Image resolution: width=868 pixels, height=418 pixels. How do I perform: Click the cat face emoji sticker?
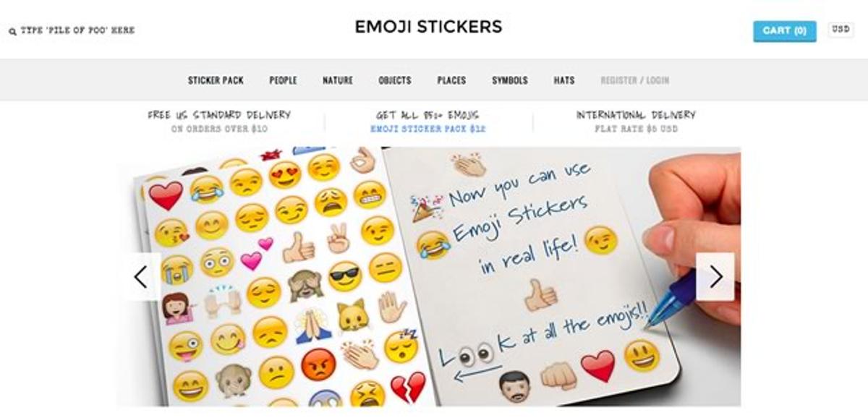click(x=352, y=316)
